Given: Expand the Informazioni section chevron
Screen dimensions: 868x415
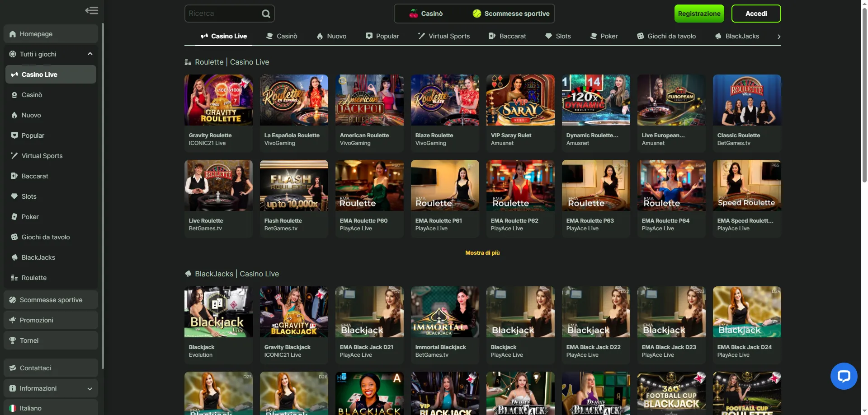Looking at the screenshot, I should (x=90, y=389).
